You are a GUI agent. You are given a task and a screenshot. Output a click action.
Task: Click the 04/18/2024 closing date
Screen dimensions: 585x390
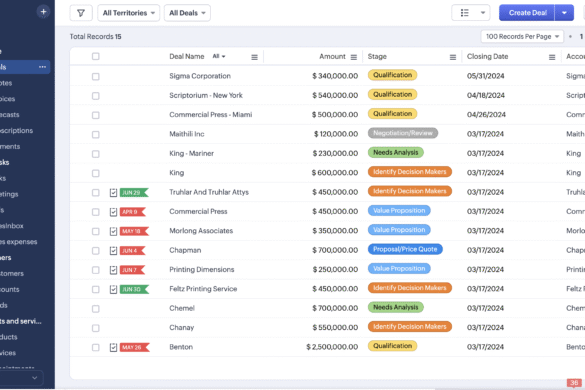click(x=486, y=96)
